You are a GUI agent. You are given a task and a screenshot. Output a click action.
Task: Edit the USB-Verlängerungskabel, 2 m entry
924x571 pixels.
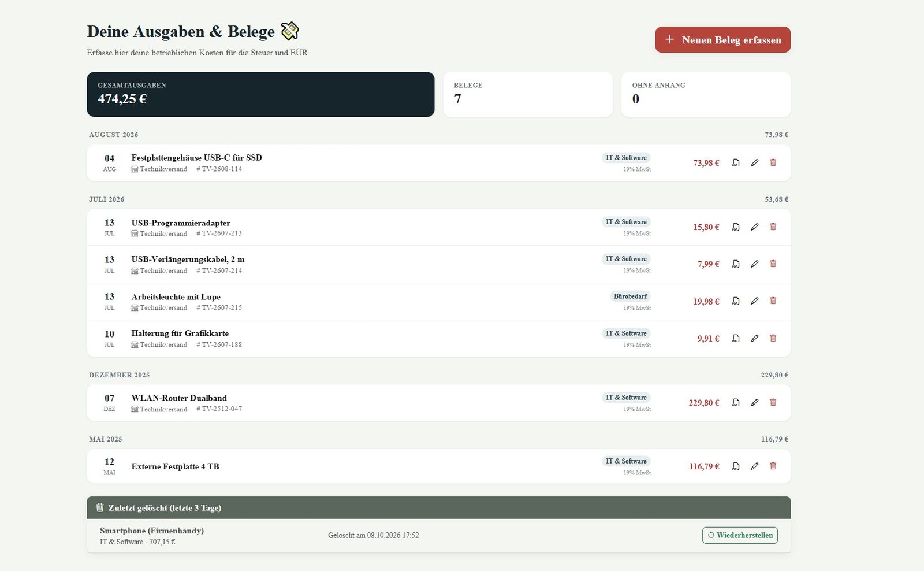point(754,264)
